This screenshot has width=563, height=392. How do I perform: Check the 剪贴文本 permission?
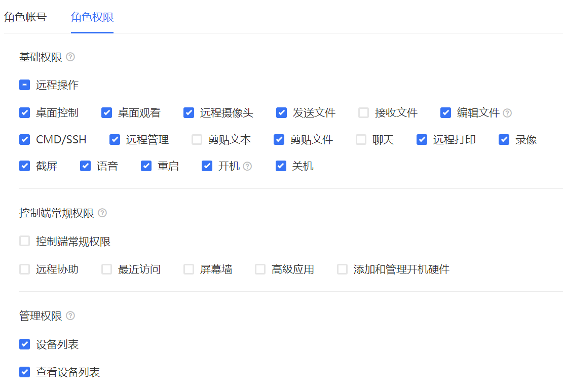point(197,139)
